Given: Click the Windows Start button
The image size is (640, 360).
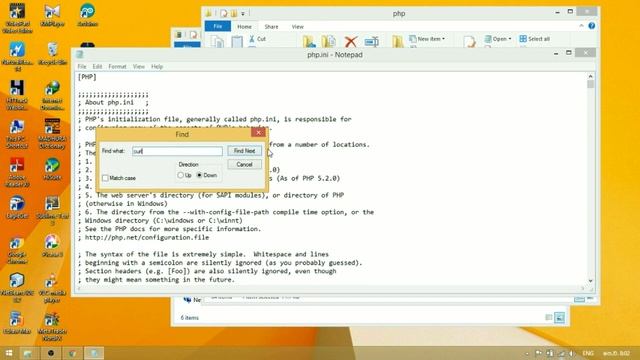Looking at the screenshot, I should [9, 353].
